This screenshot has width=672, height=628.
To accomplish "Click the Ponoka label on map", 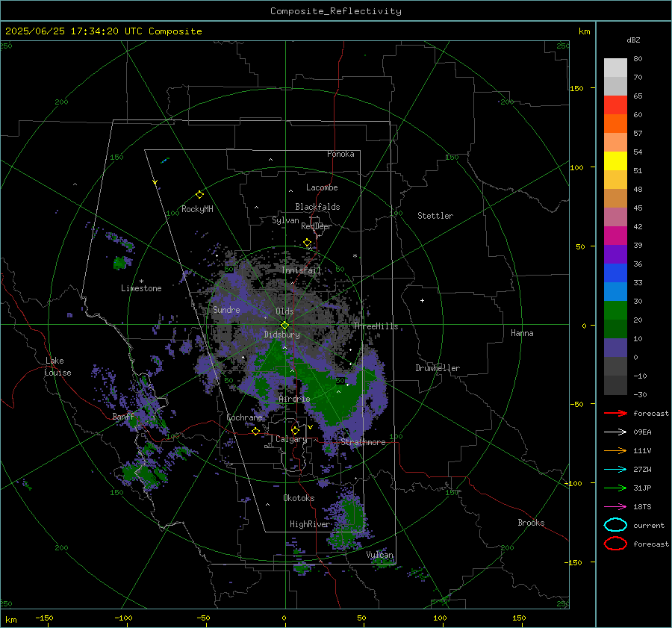I will coord(340,154).
